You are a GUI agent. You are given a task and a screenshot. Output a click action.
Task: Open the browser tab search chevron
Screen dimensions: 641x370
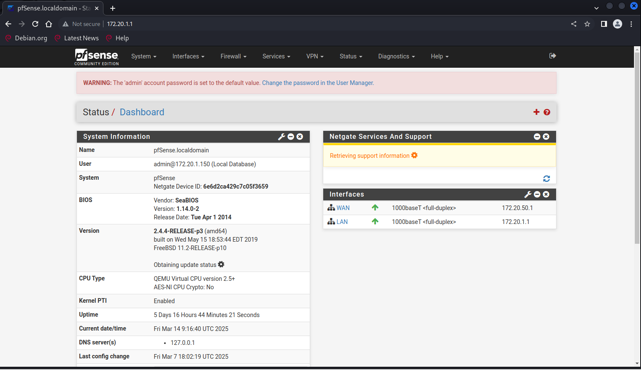pyautogui.click(x=596, y=8)
